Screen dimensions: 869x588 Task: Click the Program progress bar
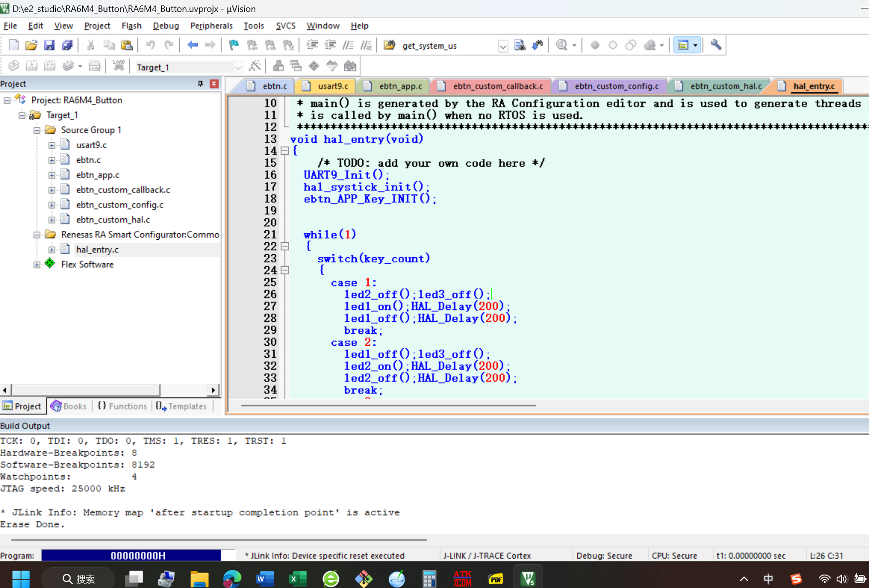138,555
